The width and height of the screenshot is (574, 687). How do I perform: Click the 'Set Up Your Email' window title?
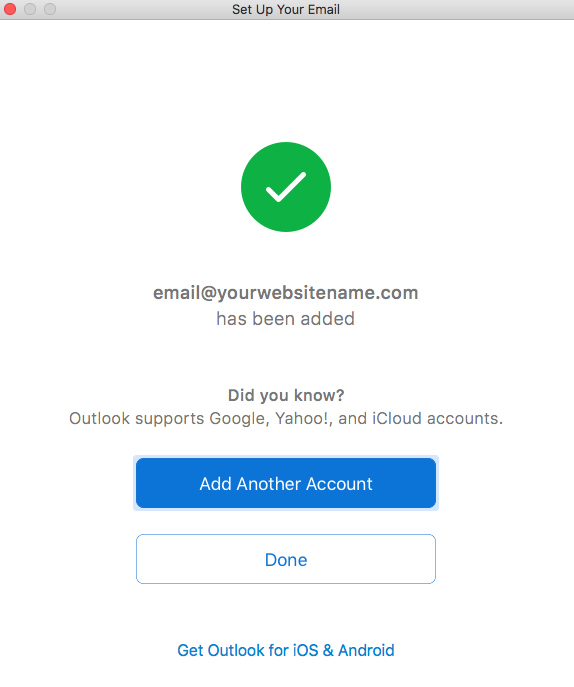click(x=286, y=9)
